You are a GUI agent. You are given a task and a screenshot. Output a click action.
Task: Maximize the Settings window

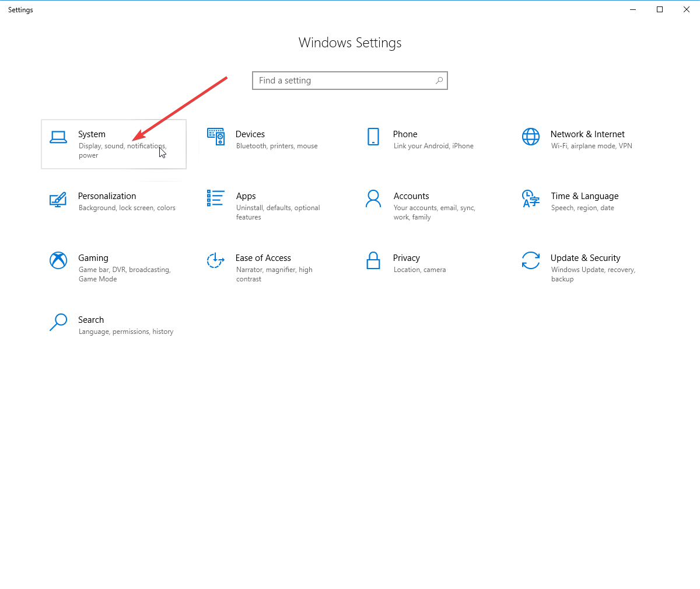coord(660,9)
